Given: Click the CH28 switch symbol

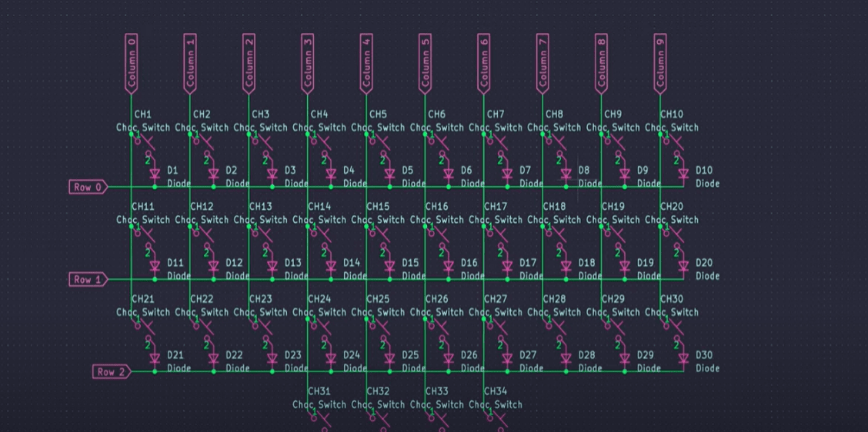Looking at the screenshot, I should 554,327.
